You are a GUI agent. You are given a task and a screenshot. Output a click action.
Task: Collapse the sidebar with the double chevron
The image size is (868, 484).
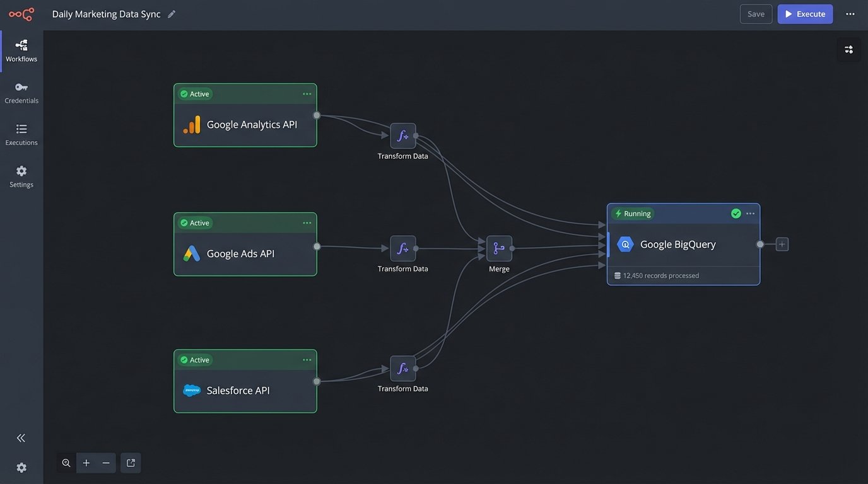21,437
